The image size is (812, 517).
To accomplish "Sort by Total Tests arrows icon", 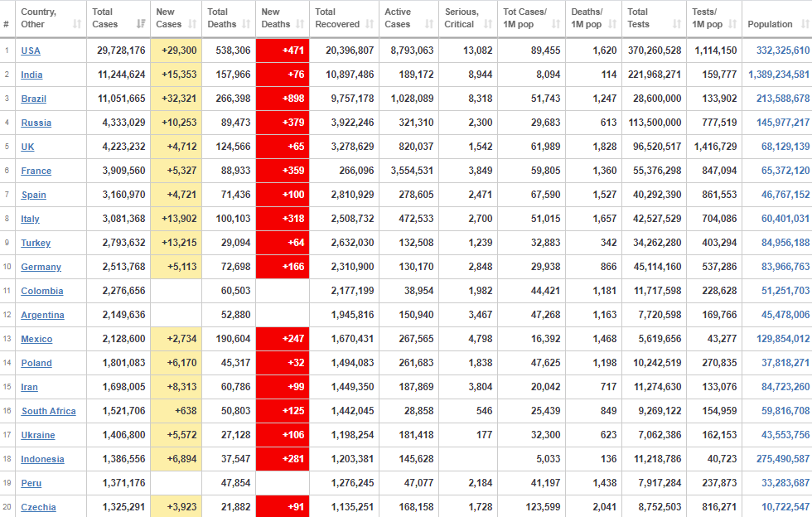I will (677, 24).
